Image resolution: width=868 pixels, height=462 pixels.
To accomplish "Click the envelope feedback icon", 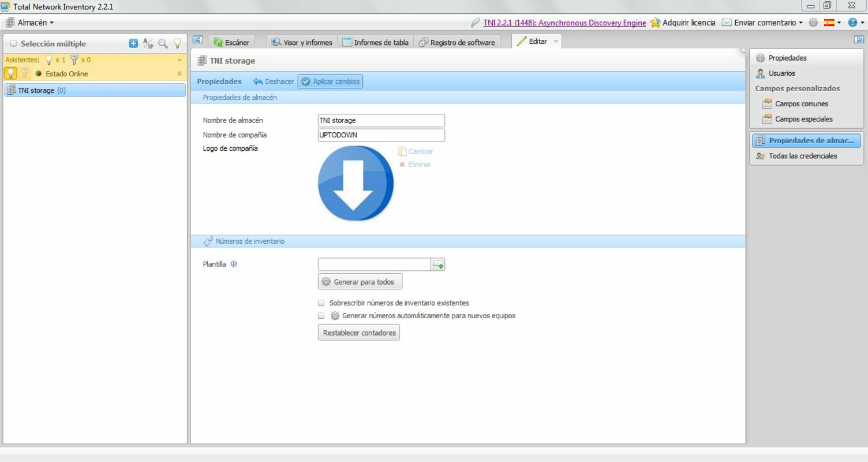I will pyautogui.click(x=727, y=23).
